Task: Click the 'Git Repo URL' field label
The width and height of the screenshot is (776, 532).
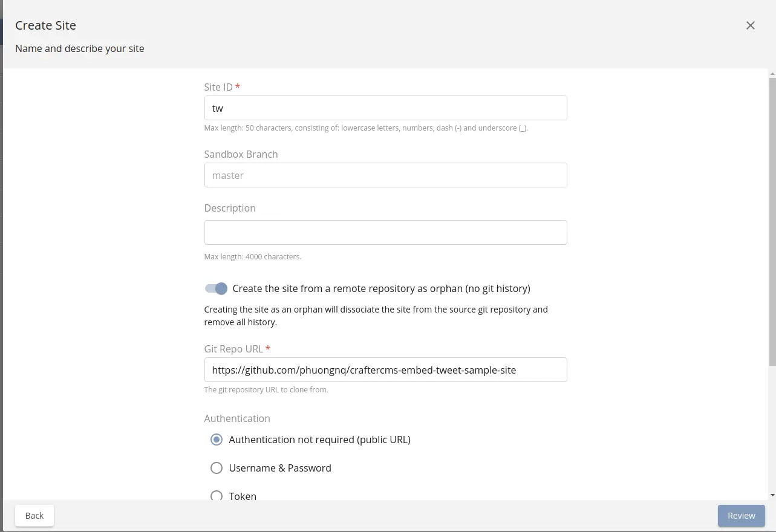Action: point(233,349)
